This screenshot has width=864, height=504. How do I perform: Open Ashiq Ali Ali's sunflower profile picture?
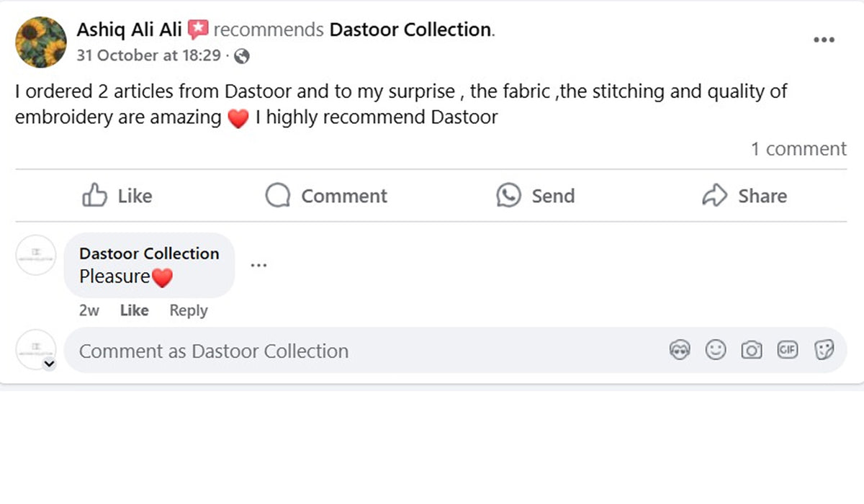pyautogui.click(x=40, y=42)
